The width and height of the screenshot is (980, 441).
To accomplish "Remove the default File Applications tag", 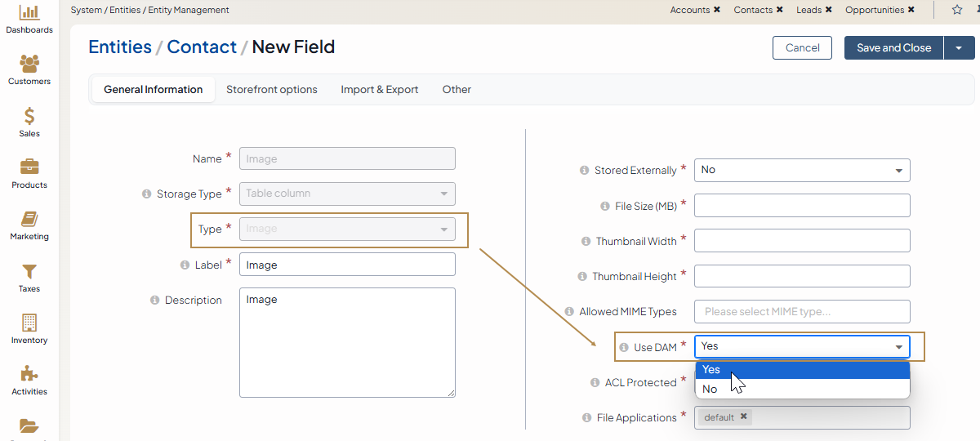I will coord(743,416).
